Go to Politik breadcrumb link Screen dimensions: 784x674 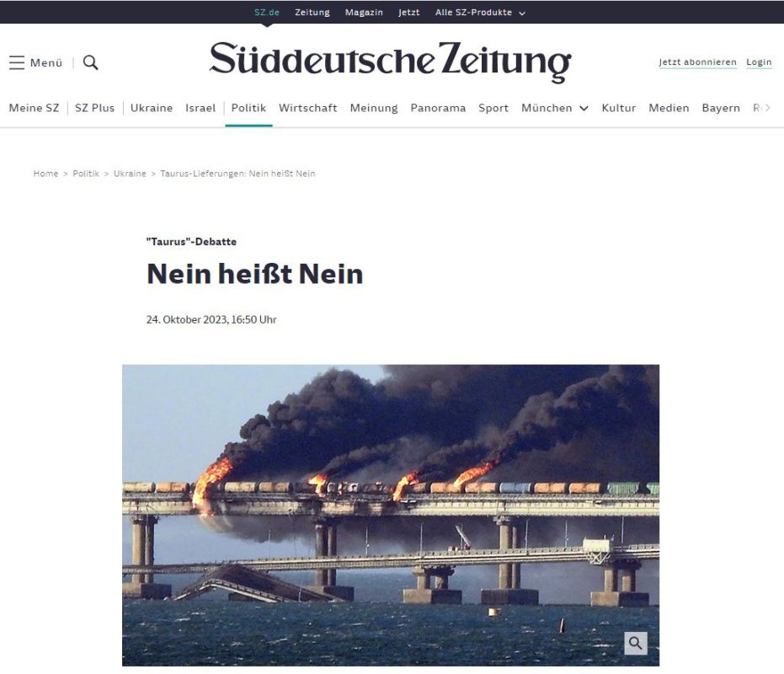click(86, 174)
